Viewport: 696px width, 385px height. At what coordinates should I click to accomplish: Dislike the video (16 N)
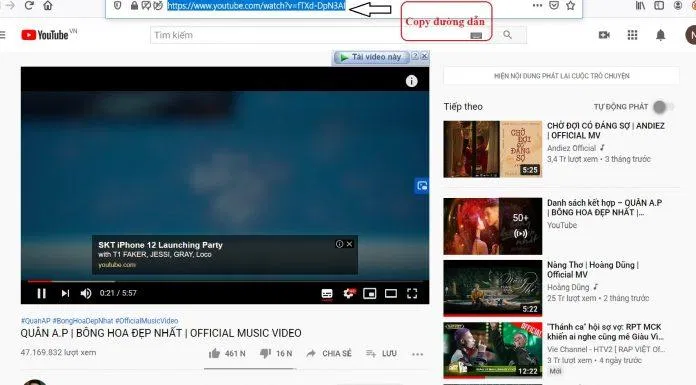click(x=276, y=353)
